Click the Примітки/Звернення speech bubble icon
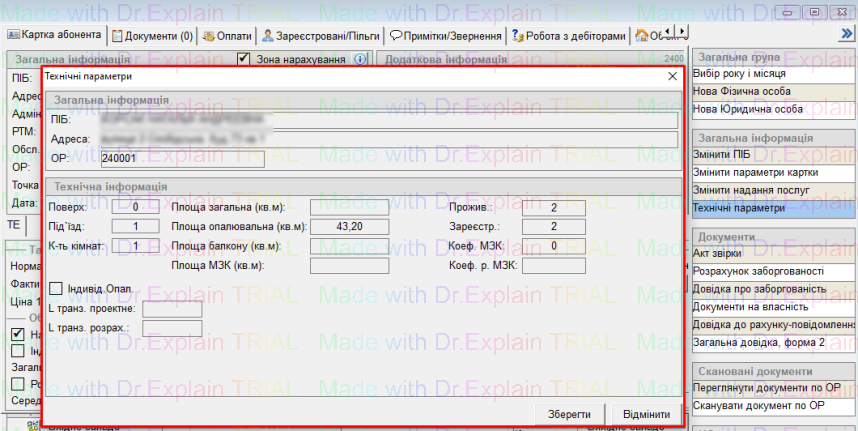 [396, 36]
